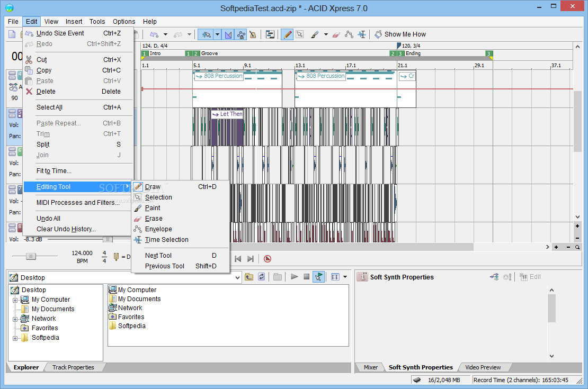
Task: Click the Show Me How text button
Action: point(405,34)
